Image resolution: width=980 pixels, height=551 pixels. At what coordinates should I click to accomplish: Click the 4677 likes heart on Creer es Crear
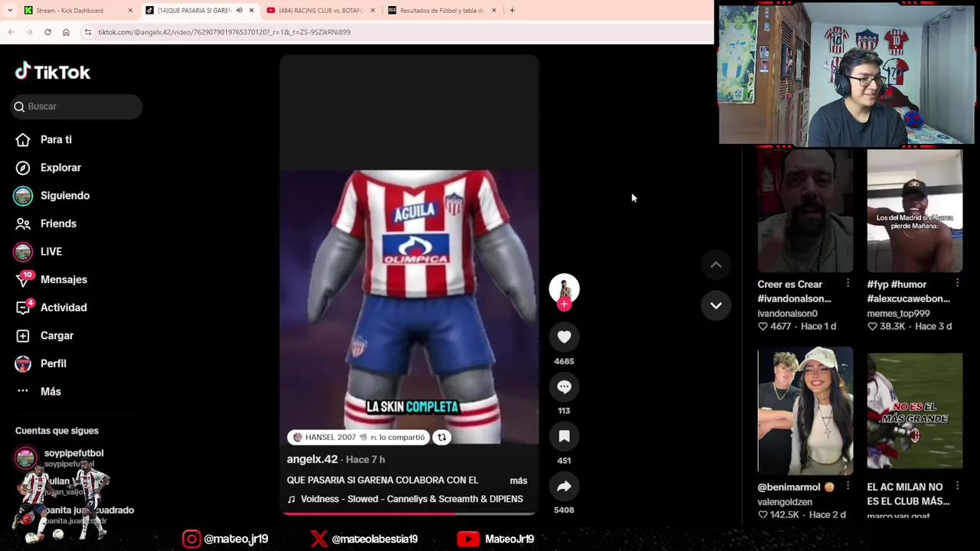point(763,327)
